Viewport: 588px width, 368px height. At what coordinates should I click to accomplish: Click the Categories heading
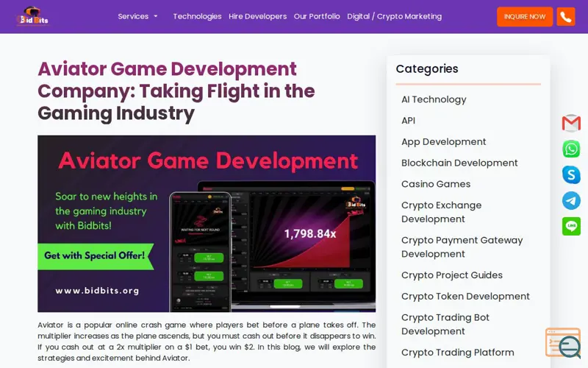[x=427, y=68]
